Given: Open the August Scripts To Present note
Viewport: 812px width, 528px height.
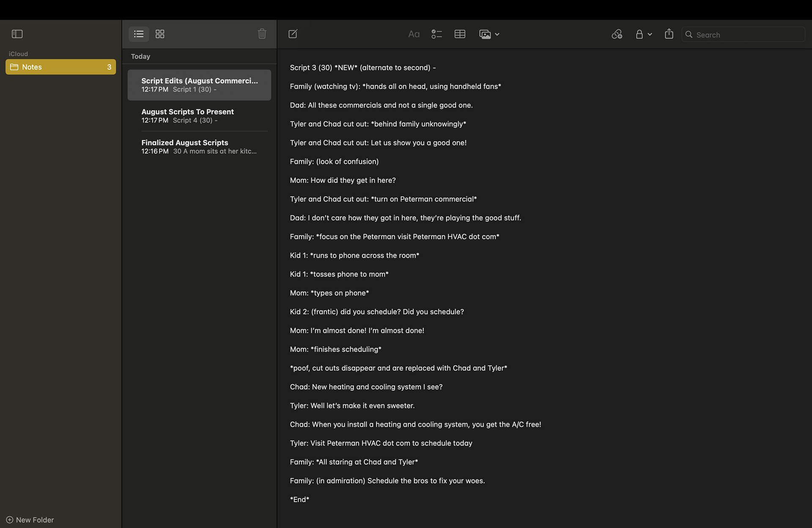Looking at the screenshot, I should click(x=199, y=116).
